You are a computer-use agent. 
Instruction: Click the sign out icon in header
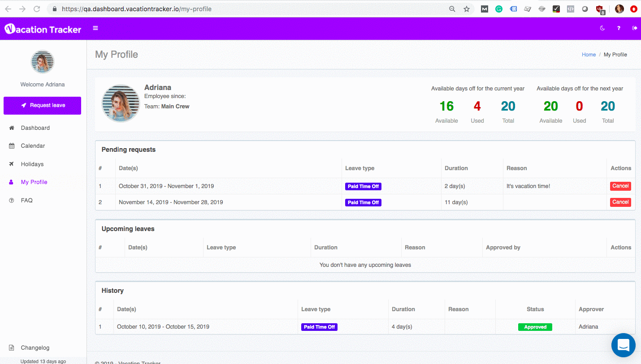(x=635, y=28)
